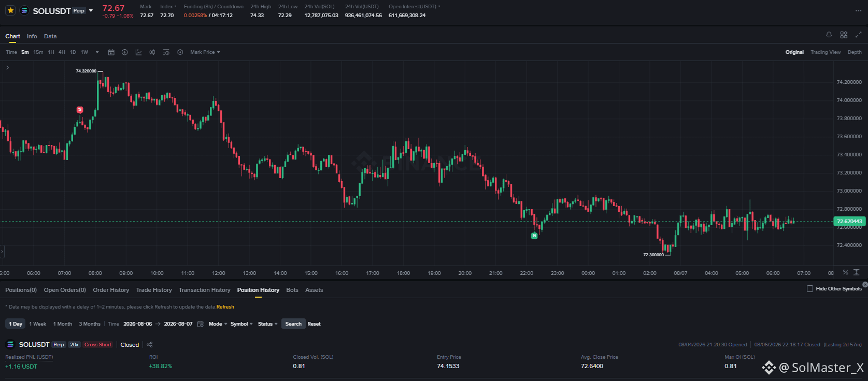The height and width of the screenshot is (381, 868).
Task: Expand chart to fullscreen
Action: pos(858,35)
